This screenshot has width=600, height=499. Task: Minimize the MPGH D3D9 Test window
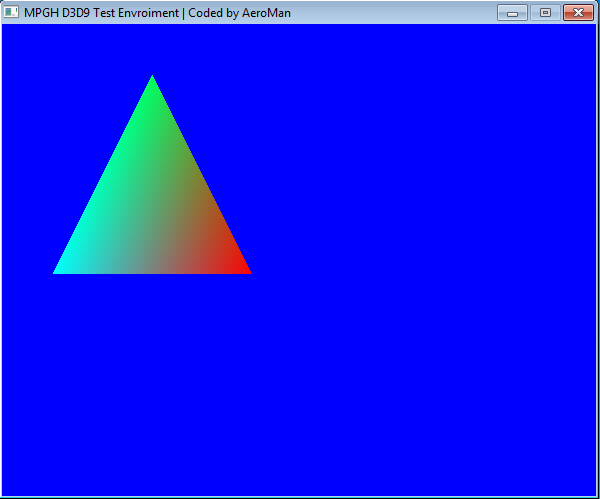tap(512, 13)
